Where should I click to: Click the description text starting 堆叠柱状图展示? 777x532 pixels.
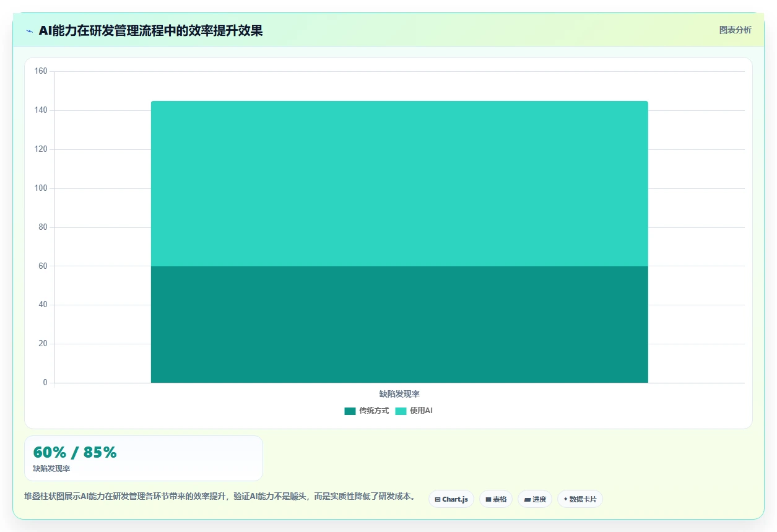220,497
